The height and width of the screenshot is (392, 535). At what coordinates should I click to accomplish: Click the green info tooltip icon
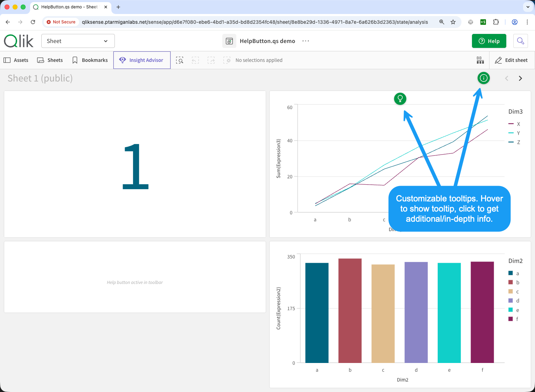tap(484, 78)
